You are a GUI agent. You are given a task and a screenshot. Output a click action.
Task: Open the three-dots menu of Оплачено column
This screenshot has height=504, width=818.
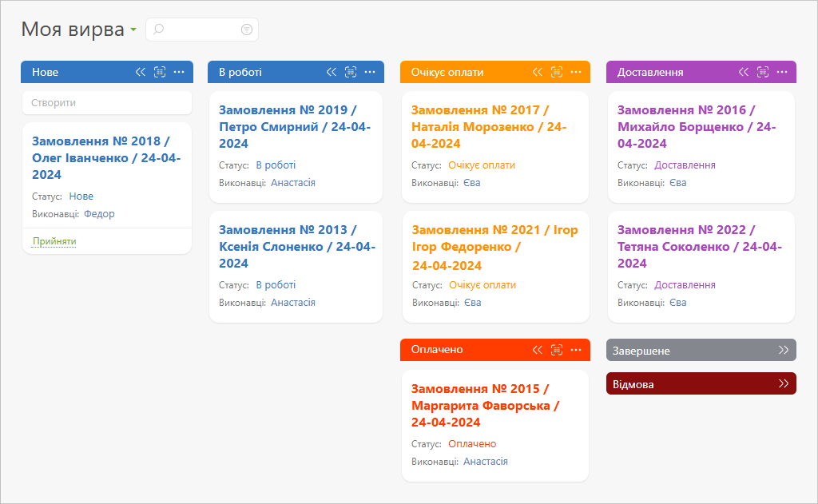click(576, 350)
